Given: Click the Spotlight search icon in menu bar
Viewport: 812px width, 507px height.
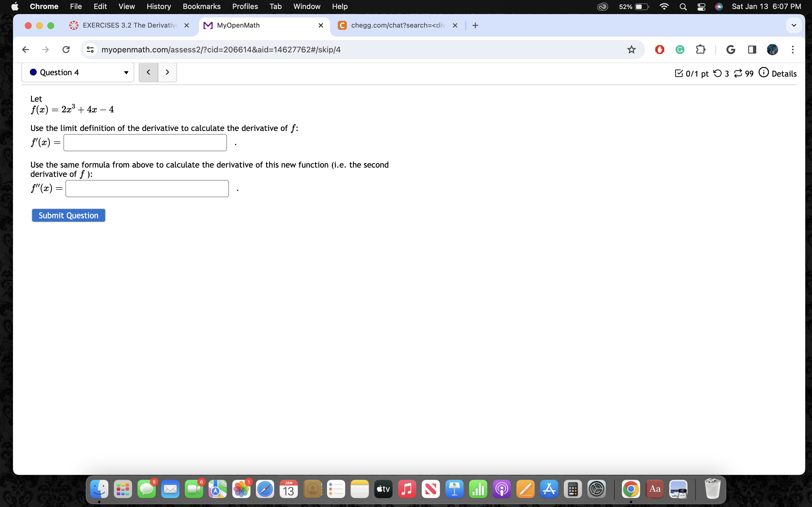Looking at the screenshot, I should pyautogui.click(x=683, y=6).
